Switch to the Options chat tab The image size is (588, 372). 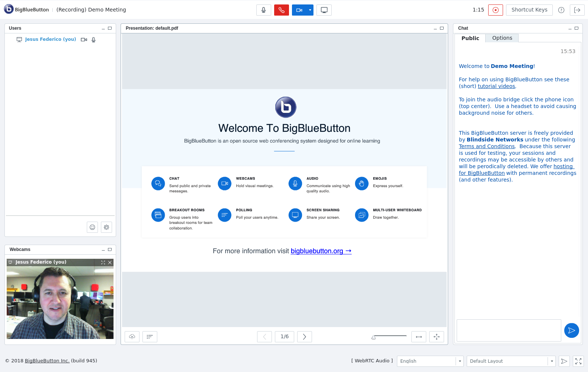coord(502,38)
